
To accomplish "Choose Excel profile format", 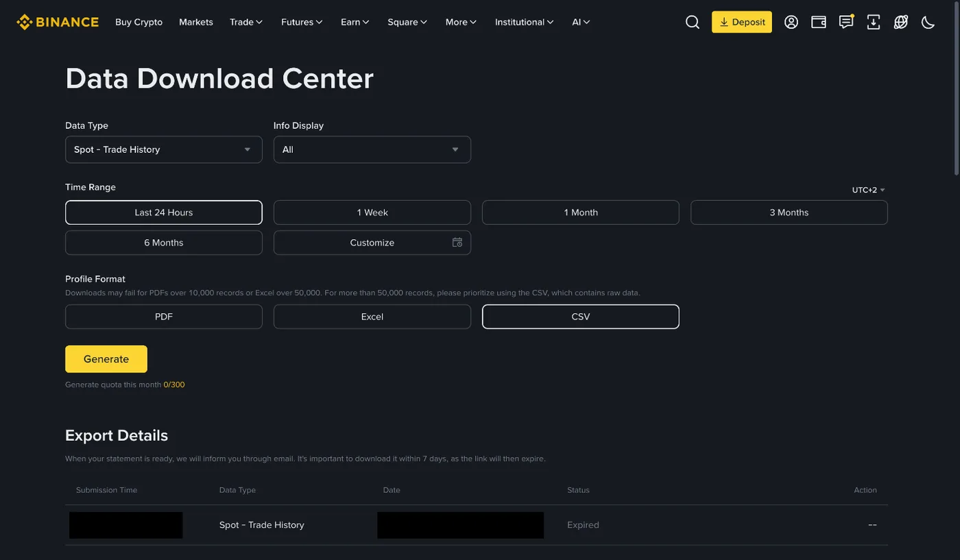I will point(372,317).
